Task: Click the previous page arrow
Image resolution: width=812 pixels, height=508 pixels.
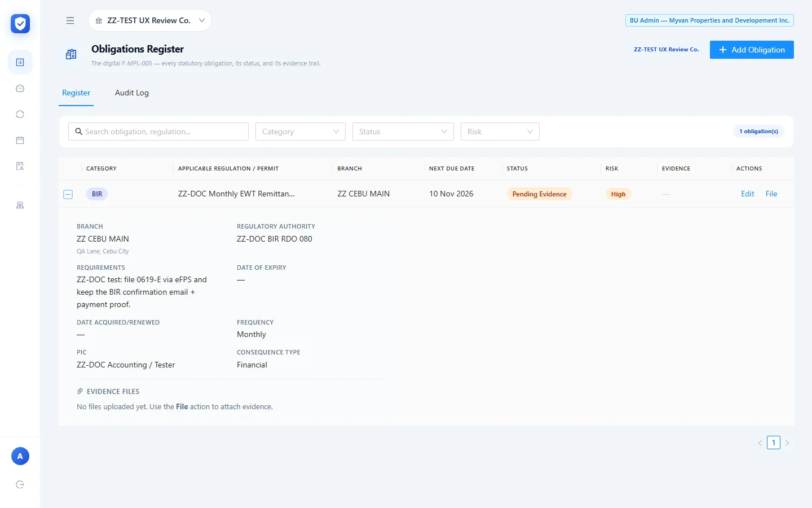Action: click(760, 443)
